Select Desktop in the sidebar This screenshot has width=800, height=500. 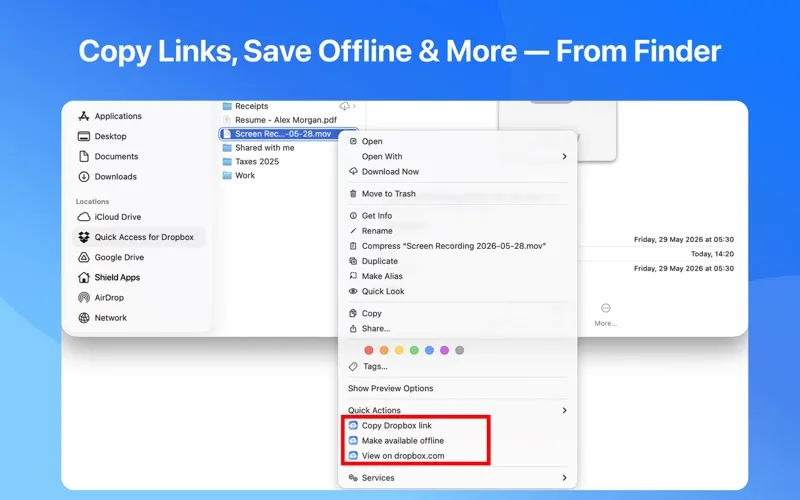[x=102, y=136]
